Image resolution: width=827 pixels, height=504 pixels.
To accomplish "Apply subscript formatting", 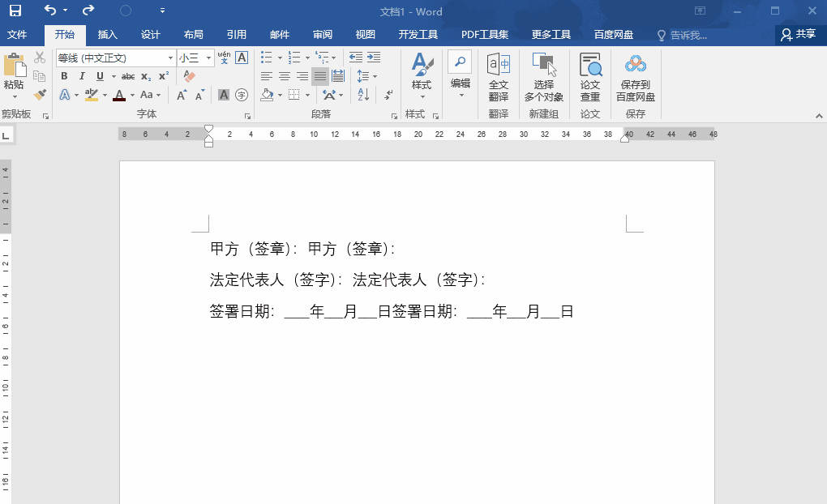I will pyautogui.click(x=146, y=75).
